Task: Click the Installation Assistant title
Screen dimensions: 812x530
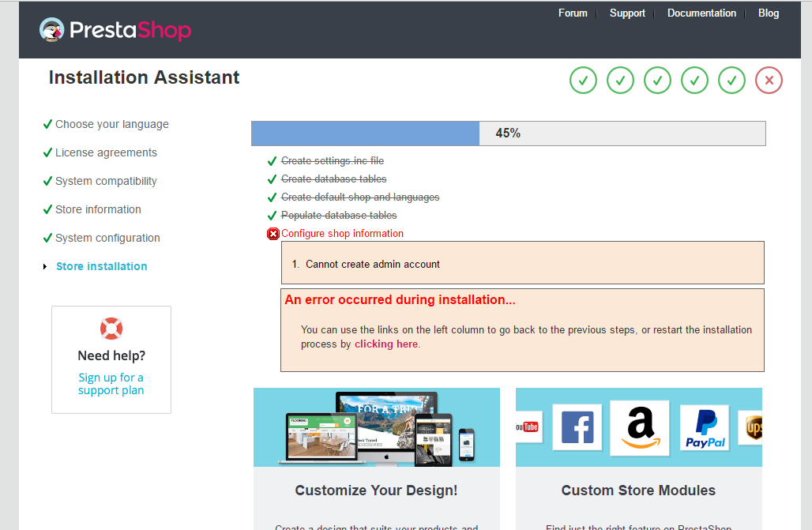Action: pyautogui.click(x=144, y=77)
